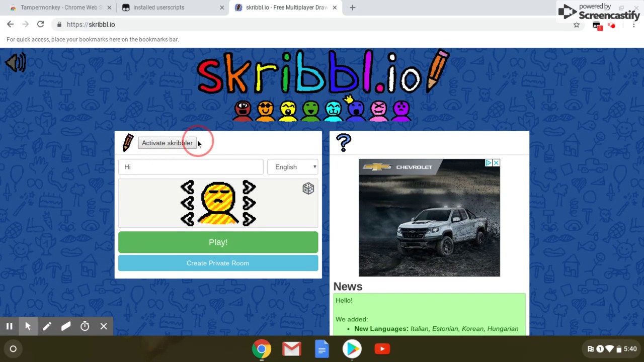Close the Installed userscripts tab
This screenshot has width=644, height=362.
pos(222,8)
